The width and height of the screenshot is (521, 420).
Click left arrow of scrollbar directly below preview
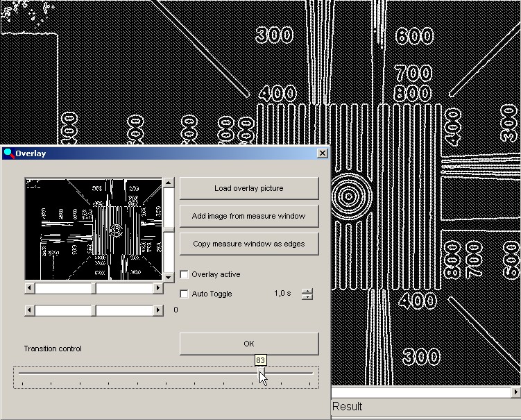click(x=29, y=288)
